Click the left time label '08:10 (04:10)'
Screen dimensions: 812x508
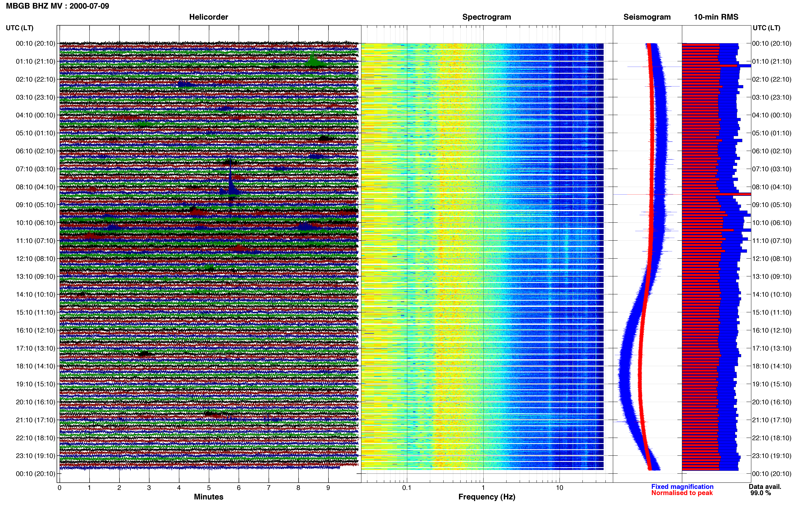point(36,187)
